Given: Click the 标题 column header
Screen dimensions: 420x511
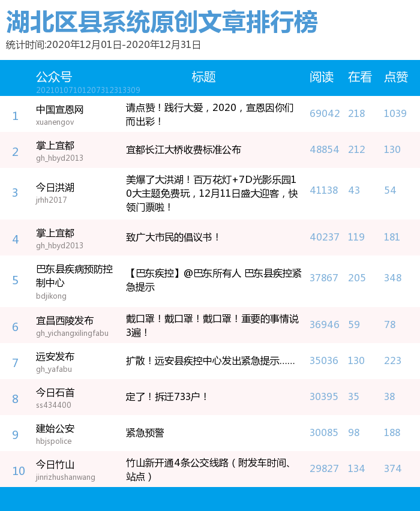Looking at the screenshot, I should (x=203, y=77).
